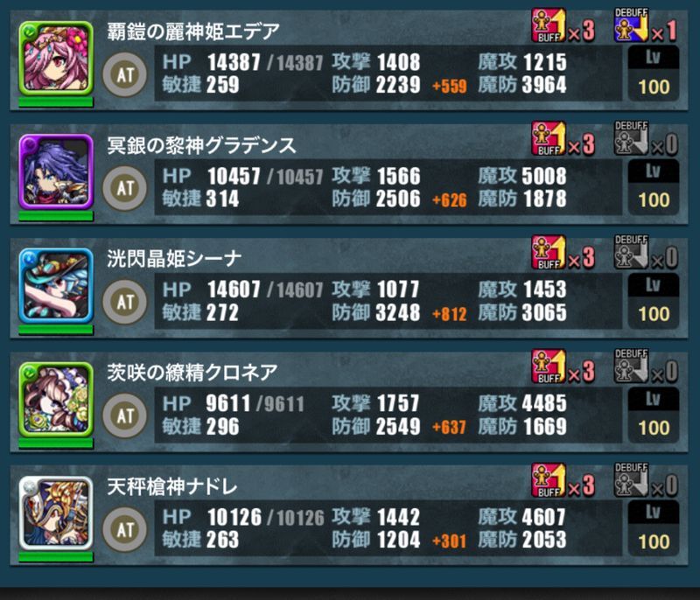This screenshot has height=600, width=700.
Task: Click the AT badge for エデア
Action: point(125,74)
